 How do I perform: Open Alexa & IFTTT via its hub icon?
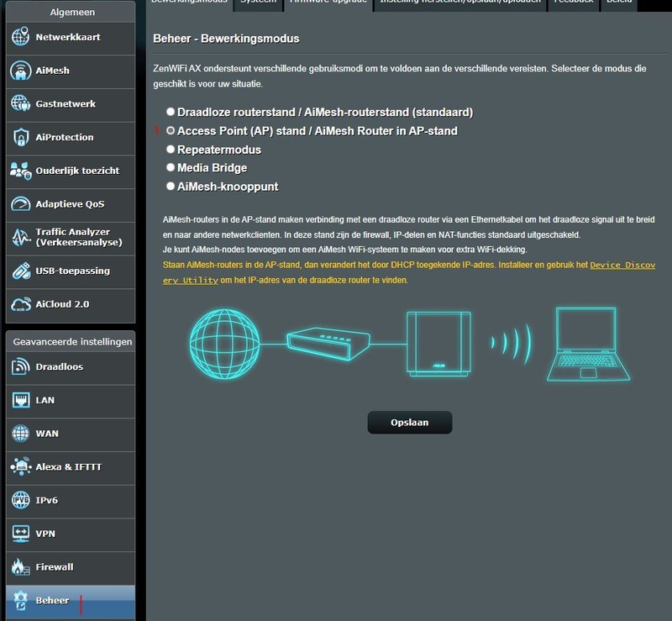(x=20, y=466)
